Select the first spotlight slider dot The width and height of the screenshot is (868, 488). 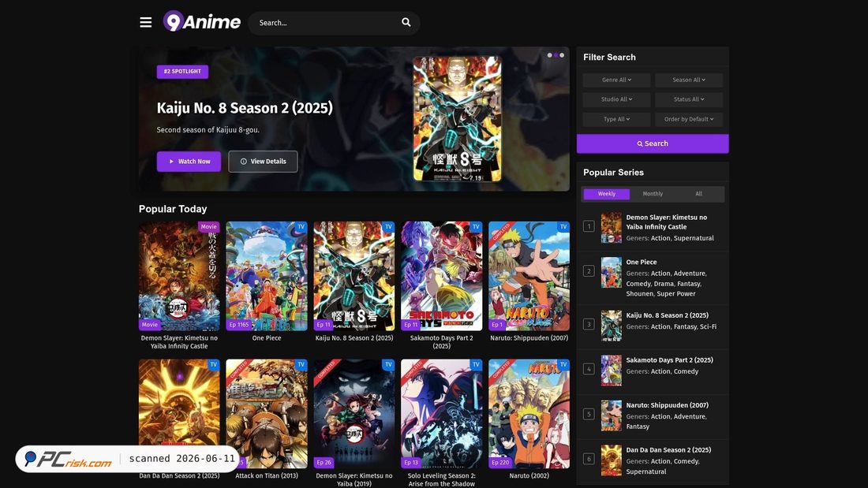click(x=550, y=55)
